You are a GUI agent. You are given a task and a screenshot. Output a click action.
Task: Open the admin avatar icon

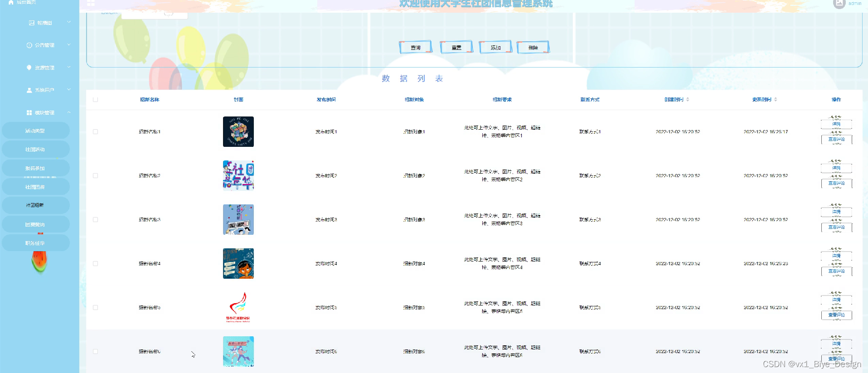839,4
